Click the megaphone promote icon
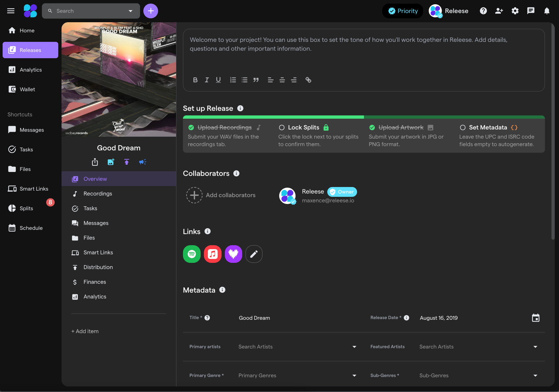The width and height of the screenshot is (559, 392). point(143,162)
